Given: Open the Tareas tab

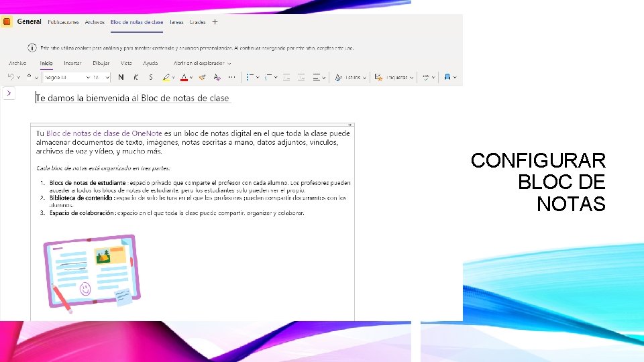Looking at the screenshot, I should tap(176, 22).
